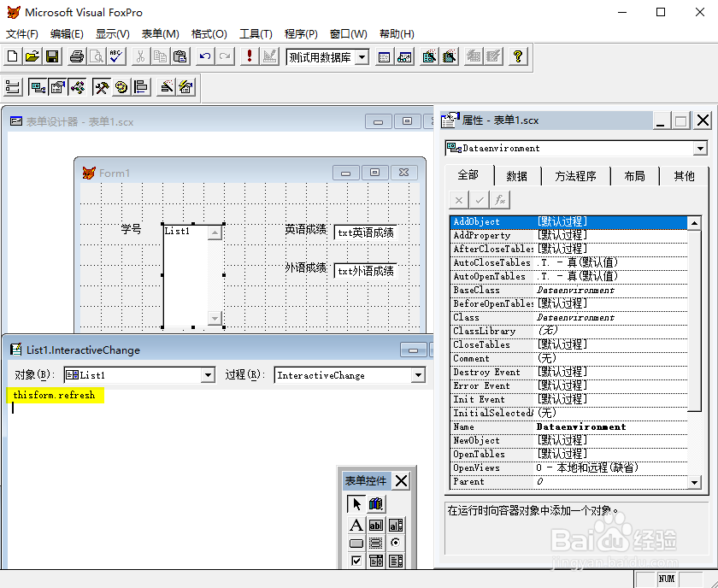Open the 显示(V) menu

(x=113, y=34)
